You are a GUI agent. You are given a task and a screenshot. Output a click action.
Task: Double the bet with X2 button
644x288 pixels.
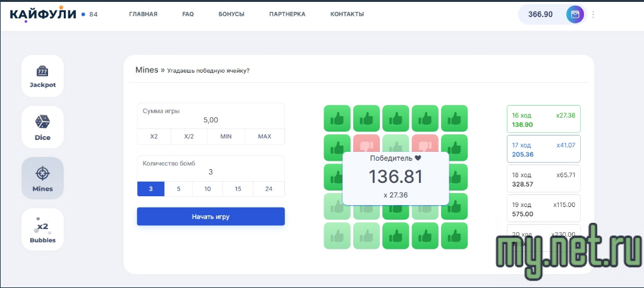[x=154, y=137]
